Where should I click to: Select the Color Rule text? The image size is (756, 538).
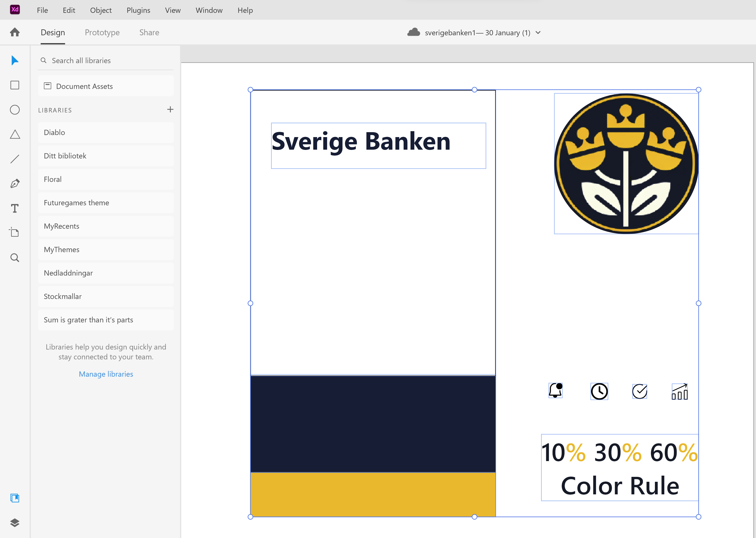click(x=620, y=486)
